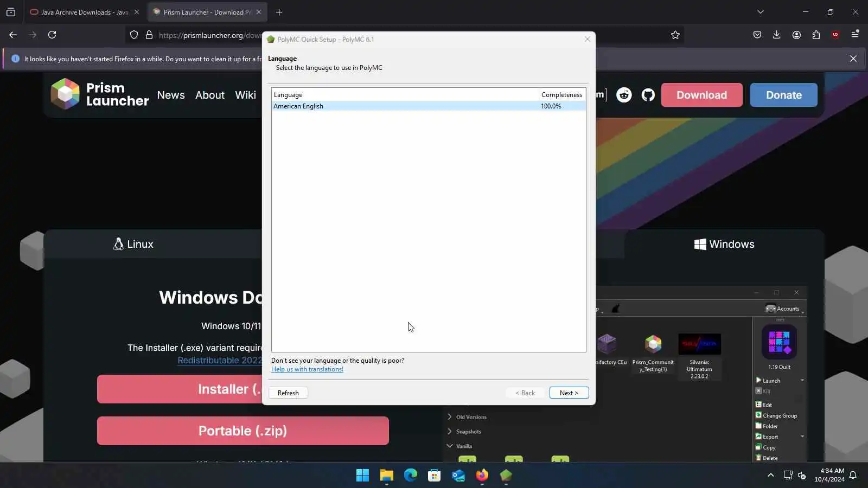Click the Firefox reload page icon
The height and width of the screenshot is (488, 868).
coord(52,35)
